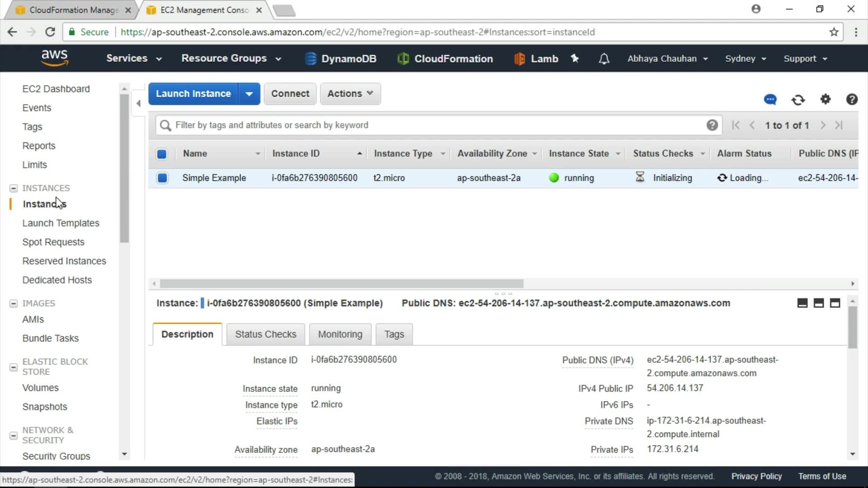The width and height of the screenshot is (868, 488).
Task: Expand the Launch Instance dropdown arrow
Action: 249,94
